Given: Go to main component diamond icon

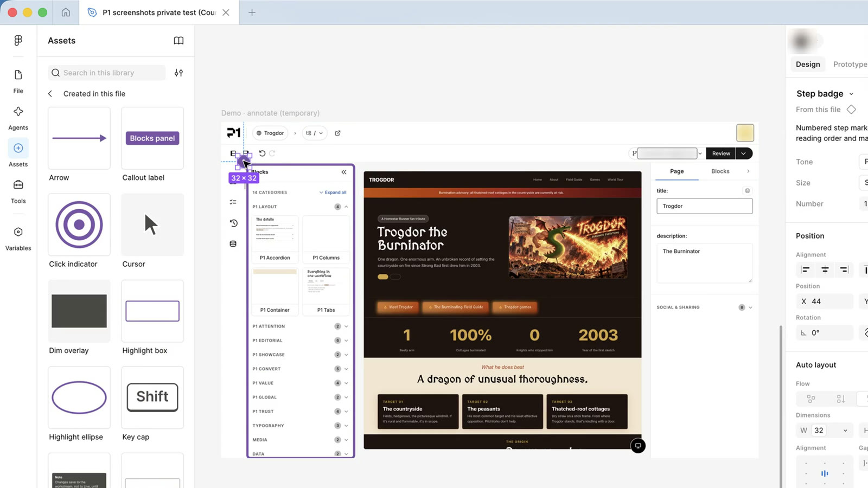Looking at the screenshot, I should (x=852, y=110).
